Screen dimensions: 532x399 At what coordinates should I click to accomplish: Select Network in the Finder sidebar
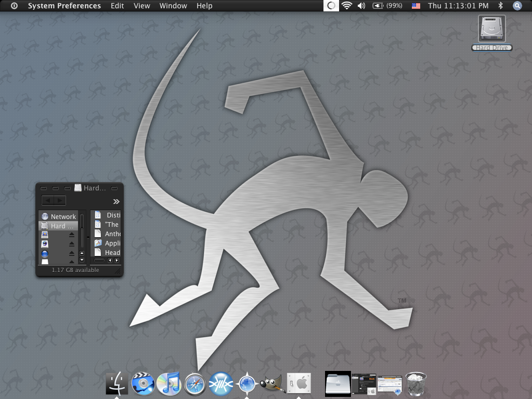(59, 216)
